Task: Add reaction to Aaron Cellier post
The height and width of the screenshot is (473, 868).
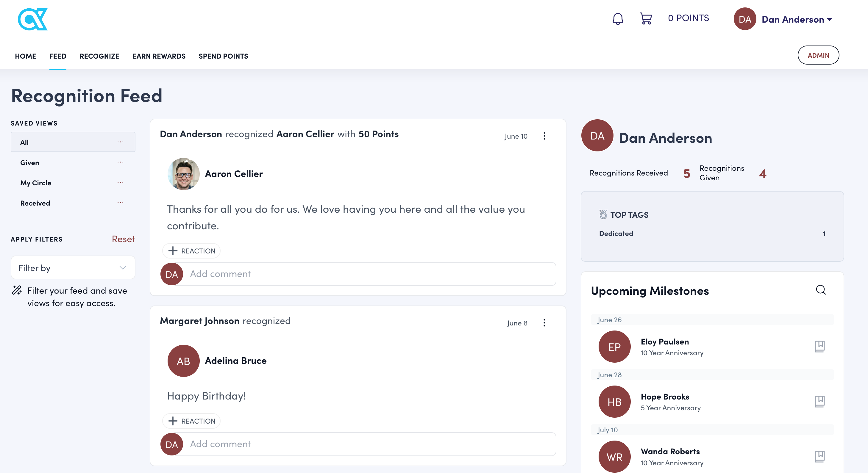Action: [x=191, y=251]
